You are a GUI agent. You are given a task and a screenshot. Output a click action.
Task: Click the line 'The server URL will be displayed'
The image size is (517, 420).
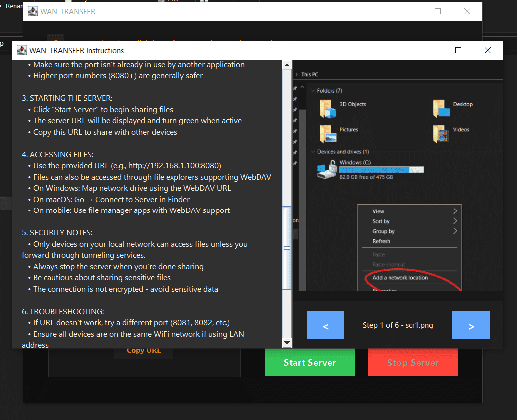[135, 121]
